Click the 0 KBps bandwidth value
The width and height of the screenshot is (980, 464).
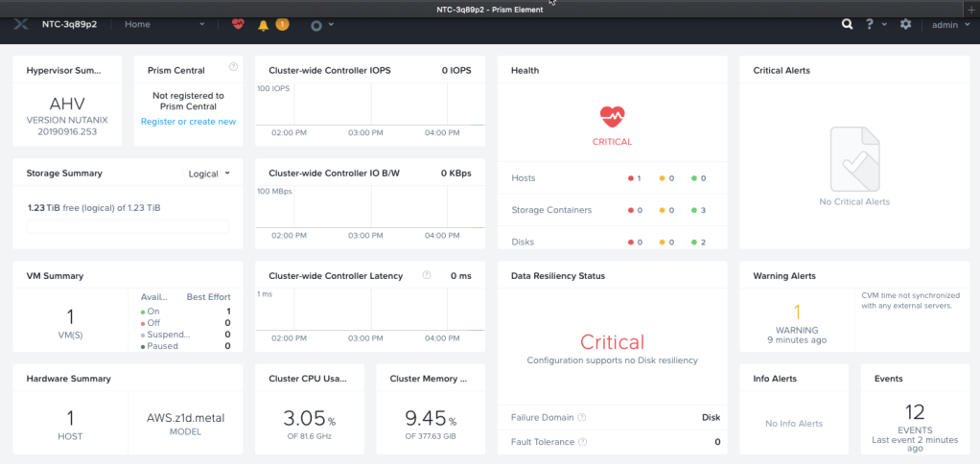click(456, 173)
